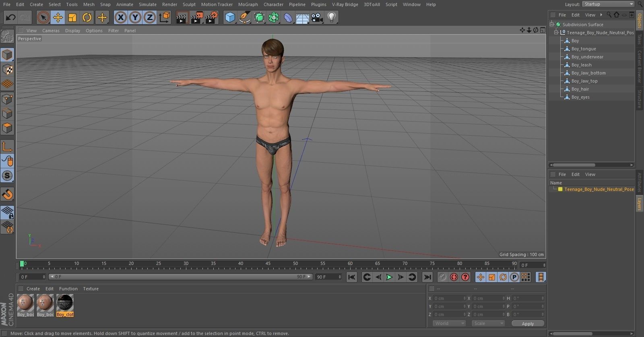This screenshot has height=337, width=644.
Task: Collapse the Subdivision Surface tree node
Action: click(552, 25)
